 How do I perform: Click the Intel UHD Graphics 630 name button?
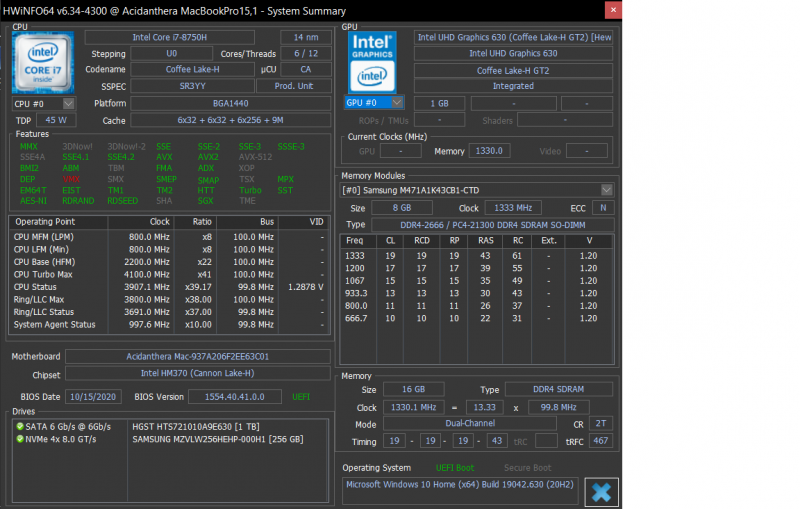click(x=513, y=54)
